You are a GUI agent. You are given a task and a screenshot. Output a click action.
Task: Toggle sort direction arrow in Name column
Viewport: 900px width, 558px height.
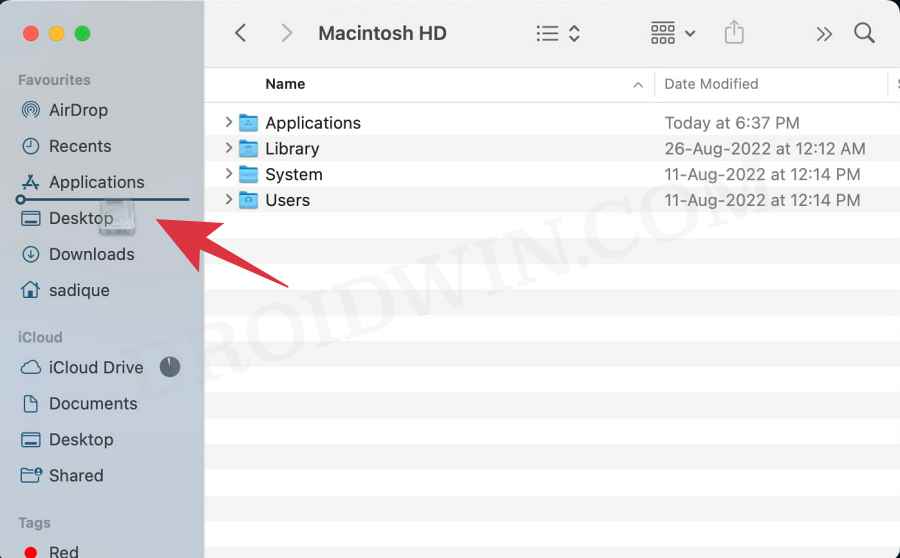point(638,85)
